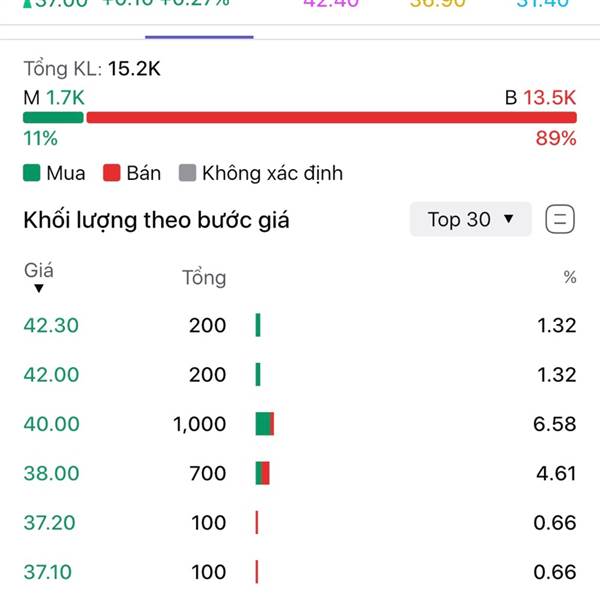
Task: Click the Tổng column header
Action: tap(204, 278)
